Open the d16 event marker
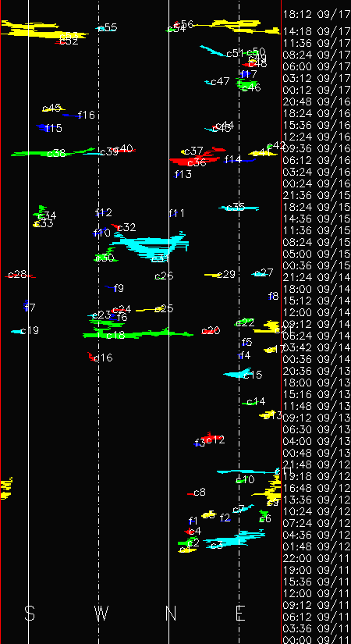 (103, 358)
